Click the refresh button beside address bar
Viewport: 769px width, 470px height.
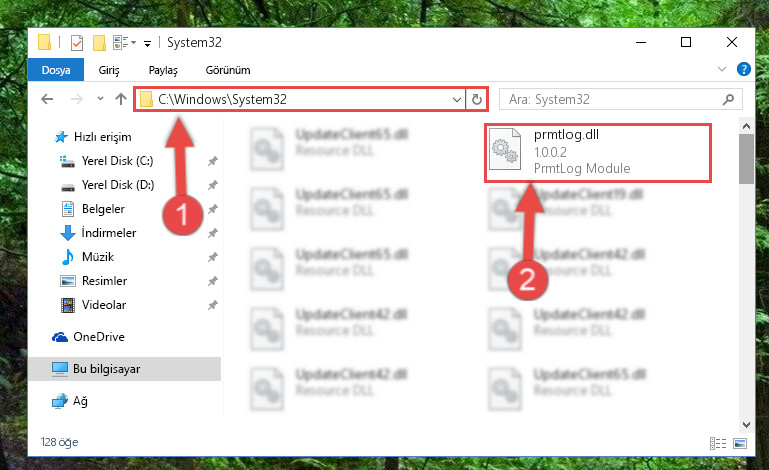[x=477, y=100]
